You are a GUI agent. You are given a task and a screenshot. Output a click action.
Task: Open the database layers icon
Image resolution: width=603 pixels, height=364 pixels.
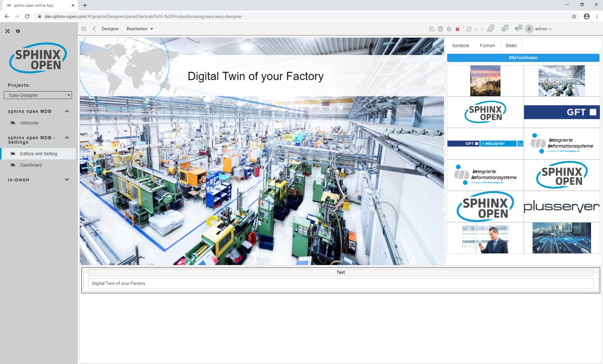[440, 29]
